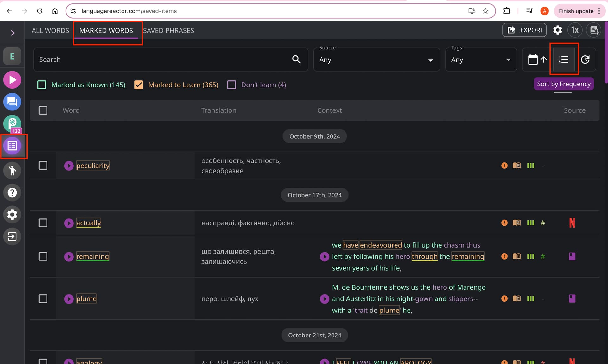The height and width of the screenshot is (364, 608).
Task: Click the refresh icon beside sort buttons
Action: coord(585,60)
